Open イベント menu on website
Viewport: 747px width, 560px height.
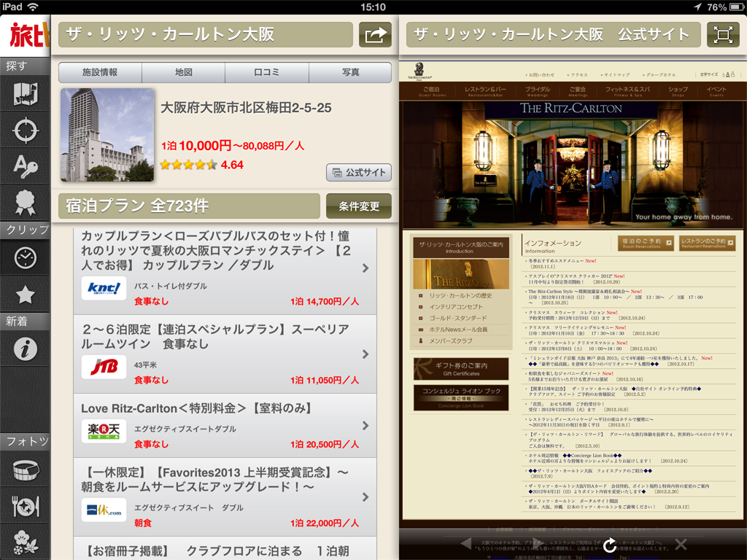pyautogui.click(x=716, y=91)
